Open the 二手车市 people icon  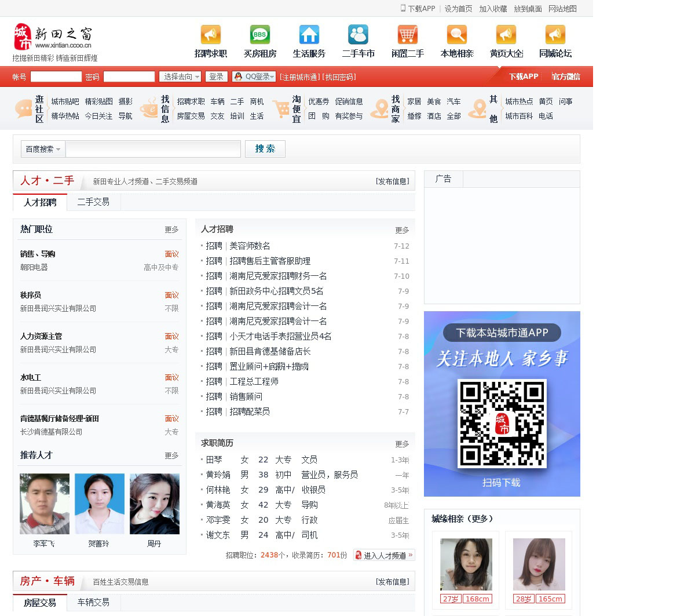point(358,35)
